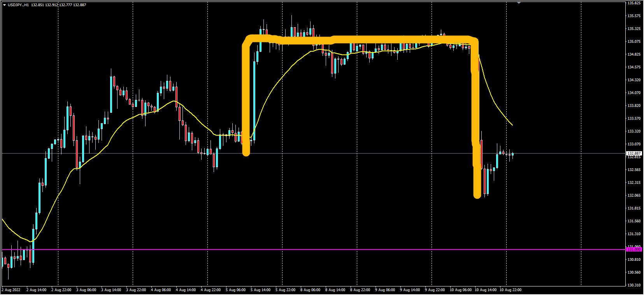Click the 133.820 price axis label

[634, 106]
